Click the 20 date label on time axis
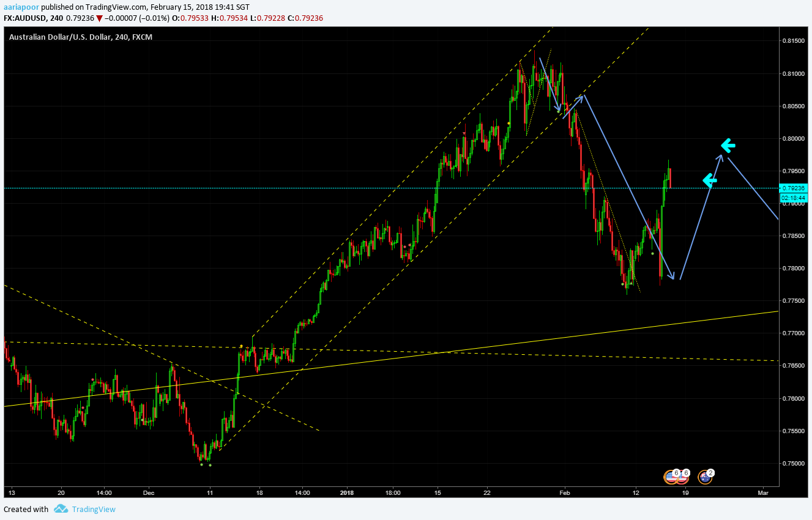Image resolution: width=812 pixels, height=520 pixels. pos(61,492)
